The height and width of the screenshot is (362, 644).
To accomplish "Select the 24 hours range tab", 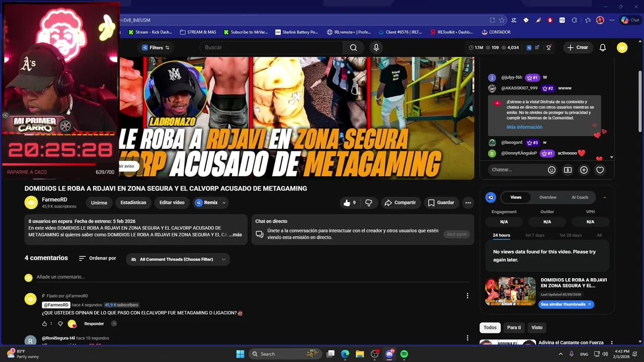I will click(x=501, y=235).
